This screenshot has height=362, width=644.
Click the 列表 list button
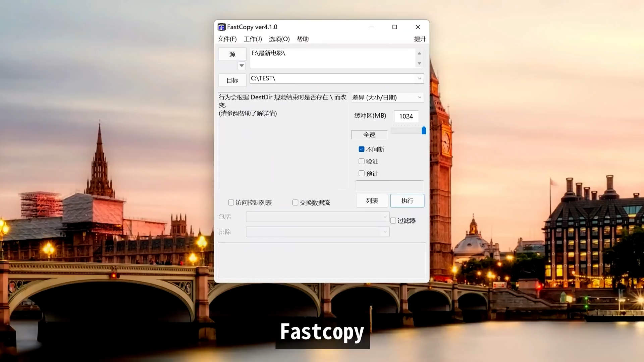(372, 200)
